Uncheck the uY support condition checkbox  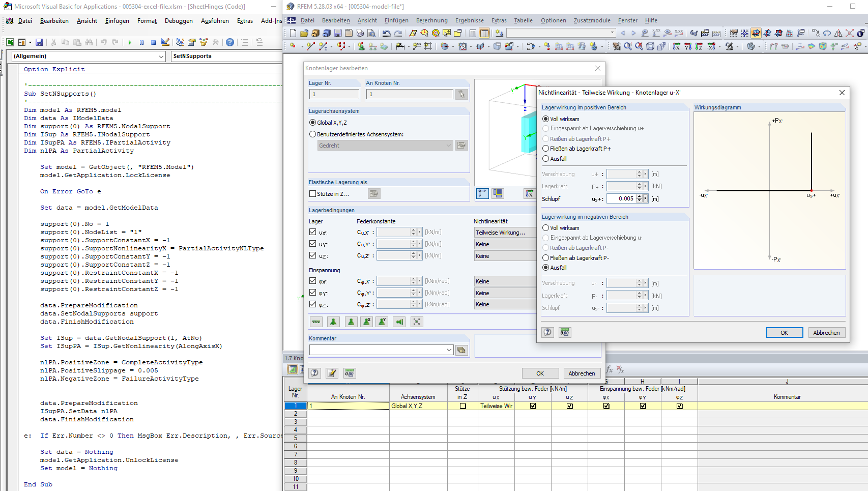313,244
